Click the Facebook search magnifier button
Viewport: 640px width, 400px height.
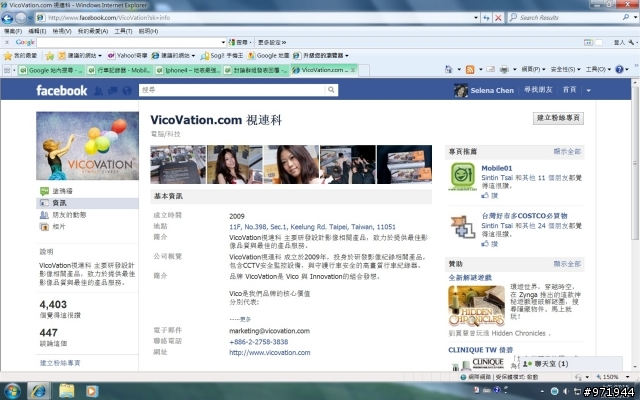point(331,90)
